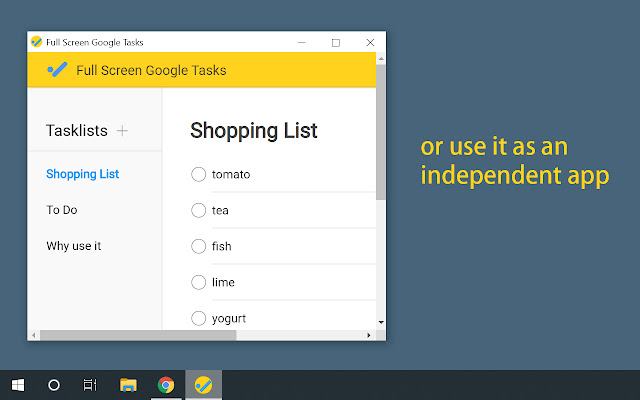Click Google Tasks app icon in taskbar
Screen dimensions: 640x400
[x=203, y=385]
